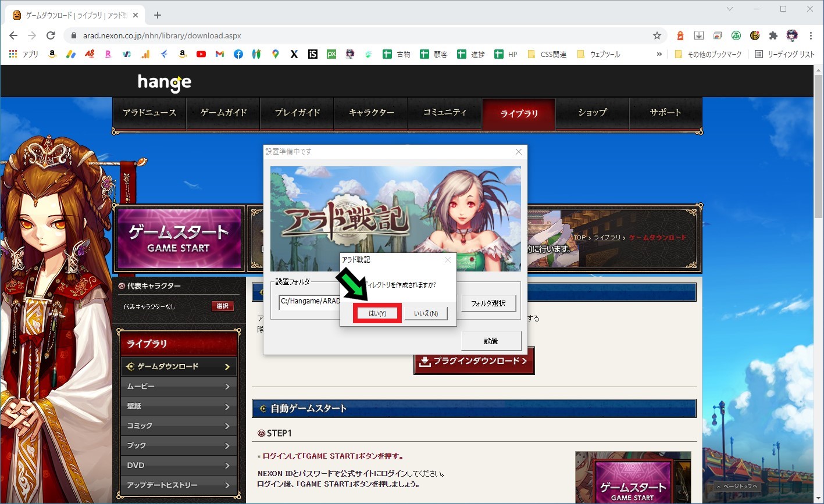Expand the その他のブックマーク folder
The height and width of the screenshot is (504, 824).
(x=708, y=54)
